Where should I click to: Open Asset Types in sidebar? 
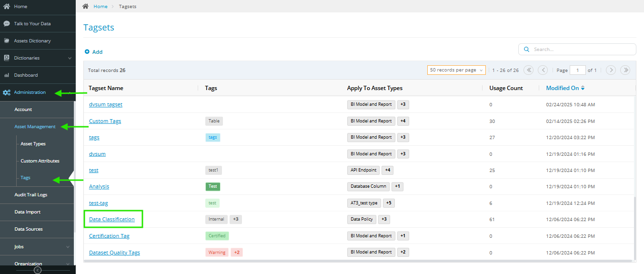point(33,144)
